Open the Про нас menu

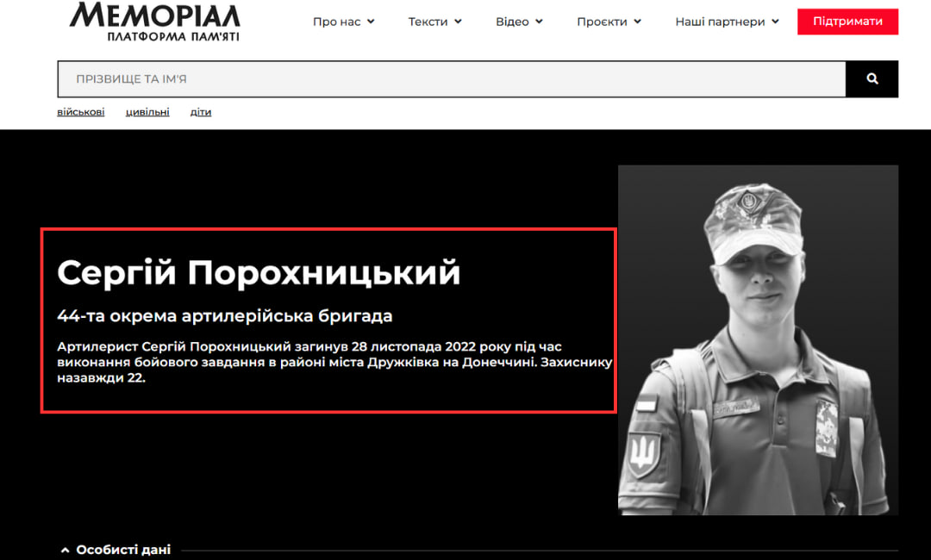tap(337, 22)
